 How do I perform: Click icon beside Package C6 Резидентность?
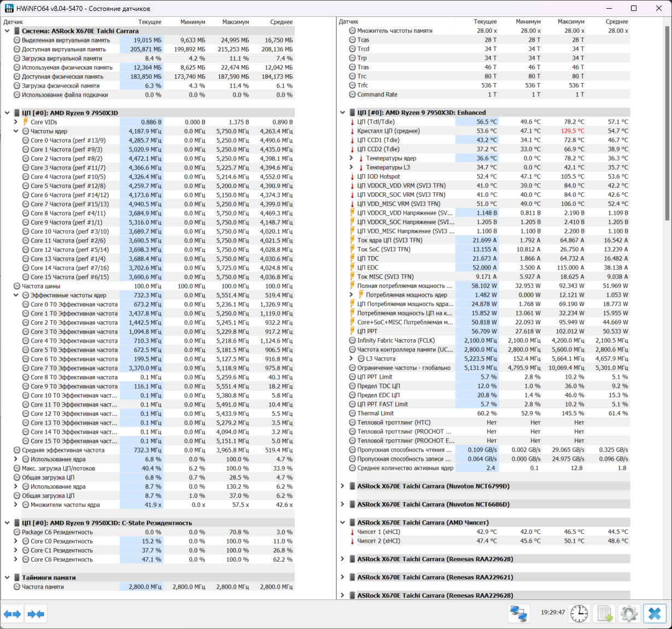17,532
